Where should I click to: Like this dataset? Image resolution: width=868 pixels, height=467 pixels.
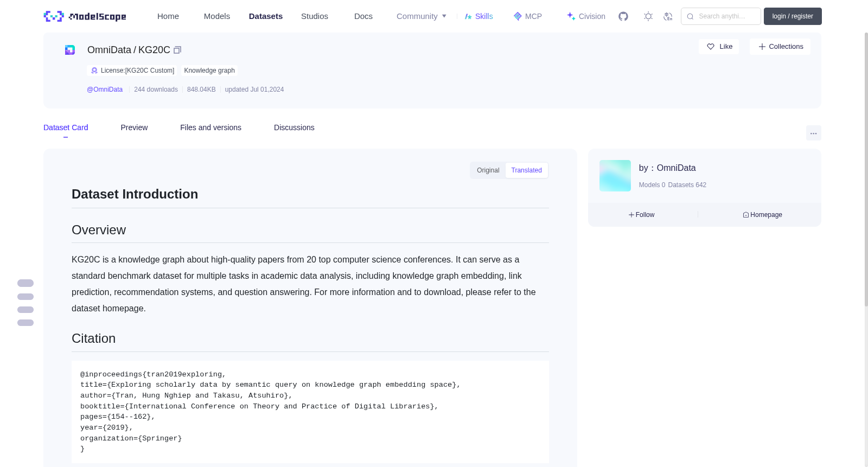point(719,47)
